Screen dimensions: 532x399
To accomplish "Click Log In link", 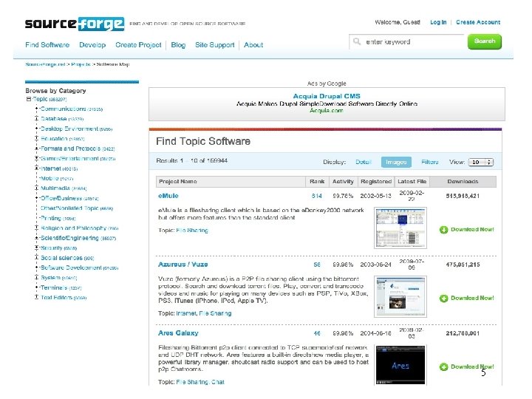I will click(438, 22).
